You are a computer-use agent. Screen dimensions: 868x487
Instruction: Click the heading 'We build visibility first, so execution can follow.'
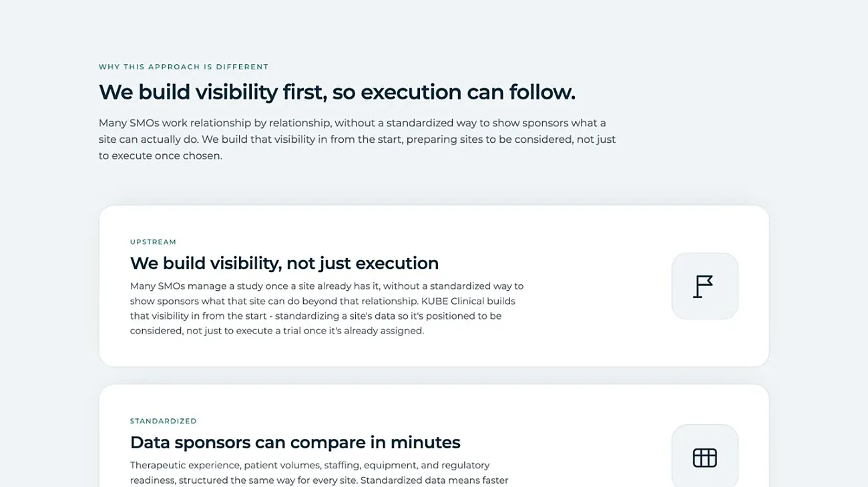[337, 92]
